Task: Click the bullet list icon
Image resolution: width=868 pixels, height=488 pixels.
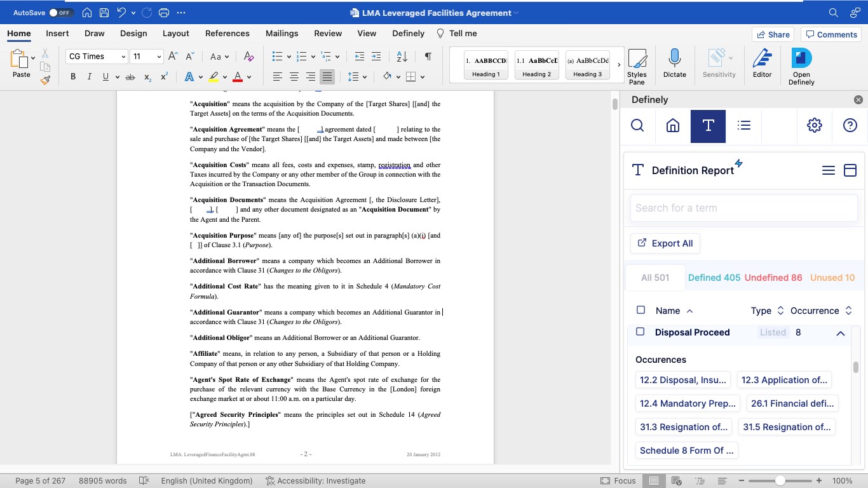Action: pos(277,57)
